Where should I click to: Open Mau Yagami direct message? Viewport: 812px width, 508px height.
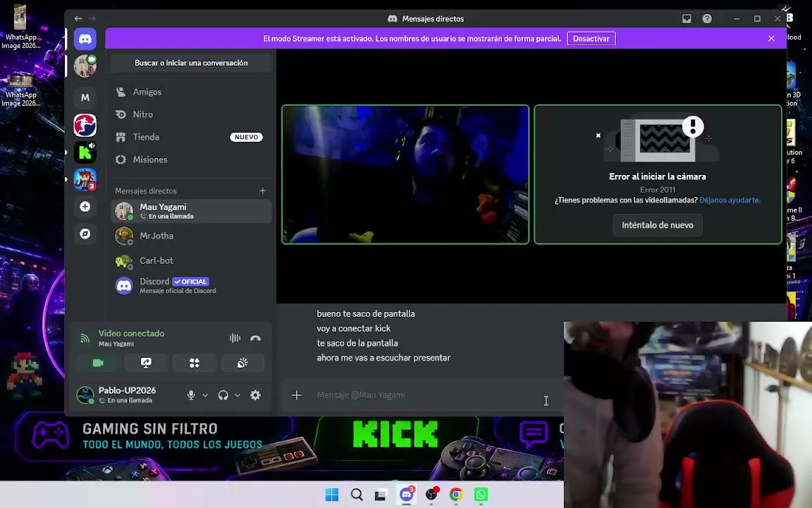(191, 211)
